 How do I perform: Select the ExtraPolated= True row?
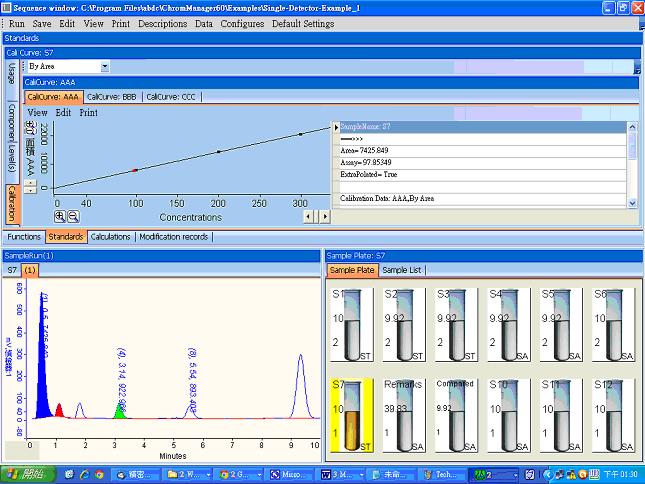point(483,174)
